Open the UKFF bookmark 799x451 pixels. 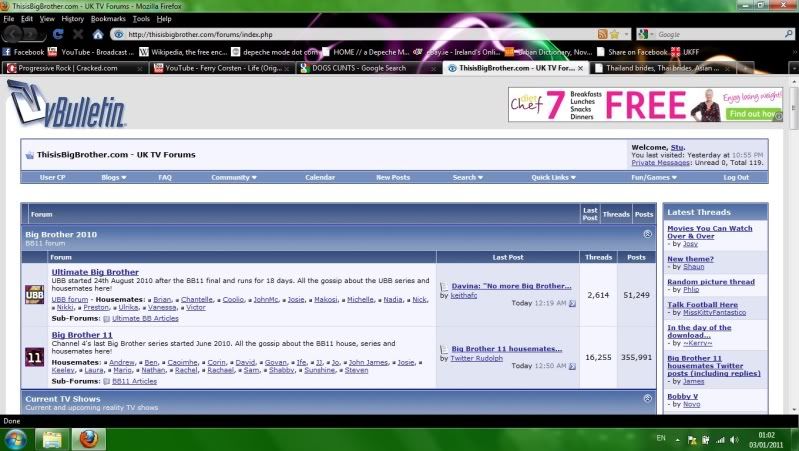(685, 52)
